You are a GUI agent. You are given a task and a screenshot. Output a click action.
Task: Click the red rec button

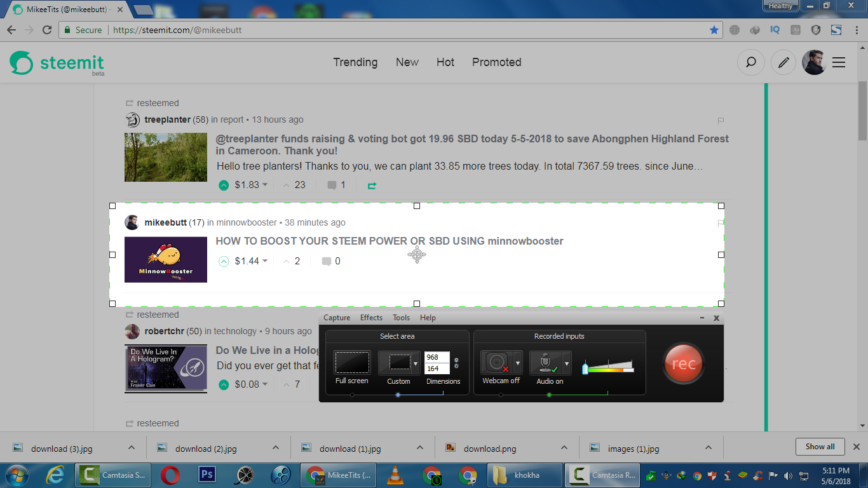pyautogui.click(x=683, y=363)
